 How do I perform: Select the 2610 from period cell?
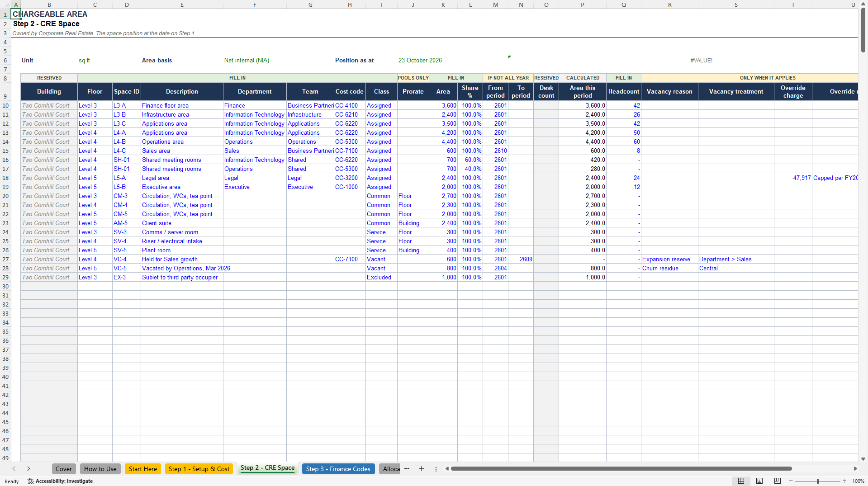click(495, 151)
